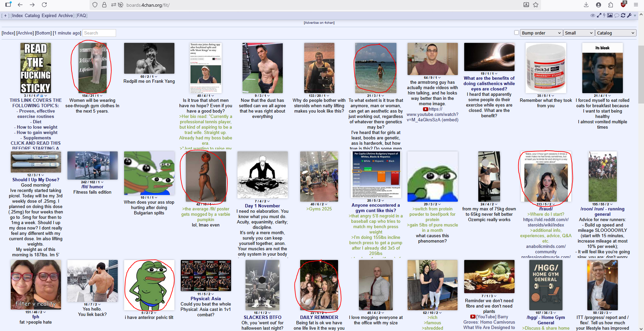Expand the menu arrow on the Jack3d thread

click(x=553, y=95)
